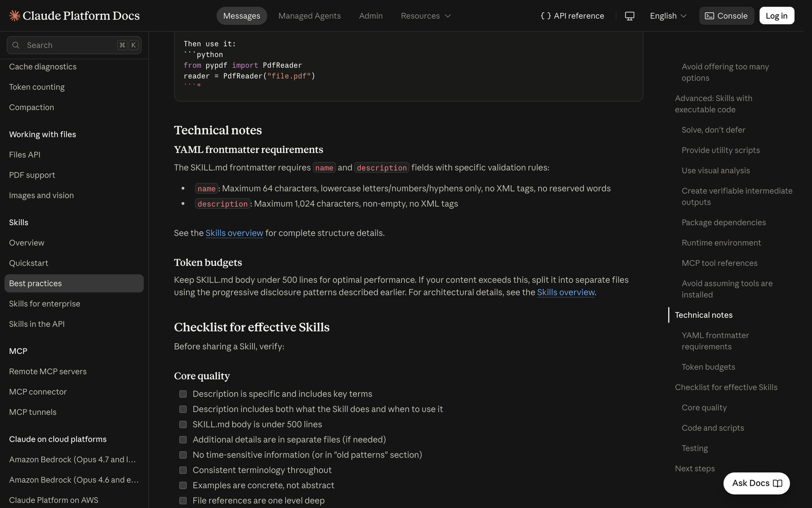Open the Resources dropdown menu
The image size is (812, 508).
click(x=425, y=16)
